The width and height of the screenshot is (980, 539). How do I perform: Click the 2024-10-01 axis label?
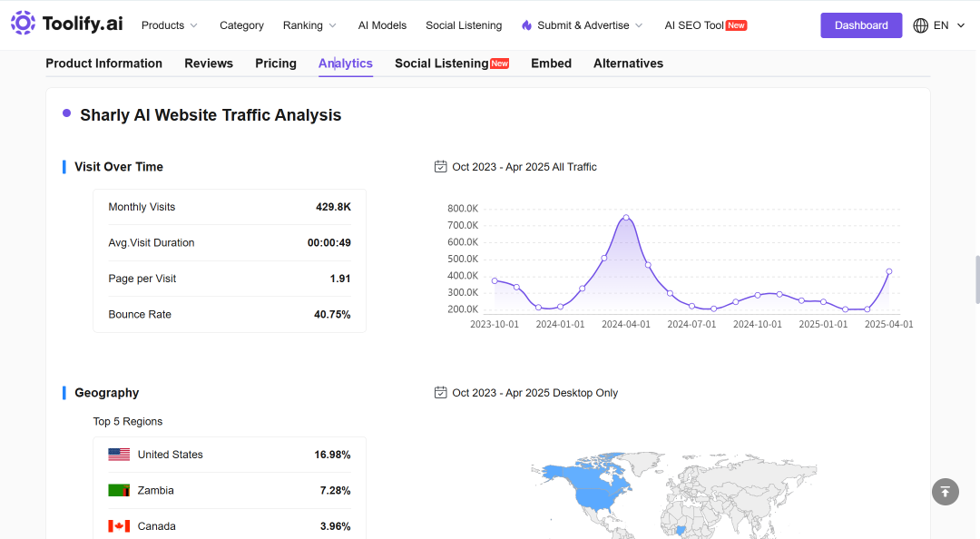[758, 324]
